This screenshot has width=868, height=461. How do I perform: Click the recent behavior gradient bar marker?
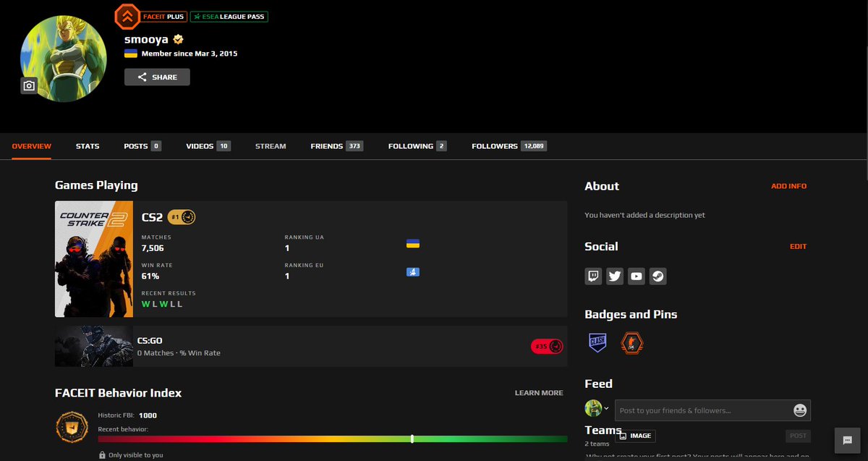click(412, 439)
